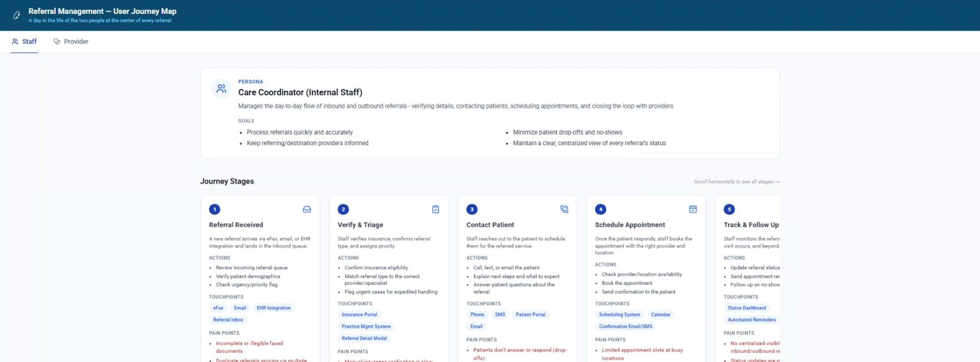Click 'Patients don't answer or respond' pain point
980x362 pixels.
coord(520,354)
